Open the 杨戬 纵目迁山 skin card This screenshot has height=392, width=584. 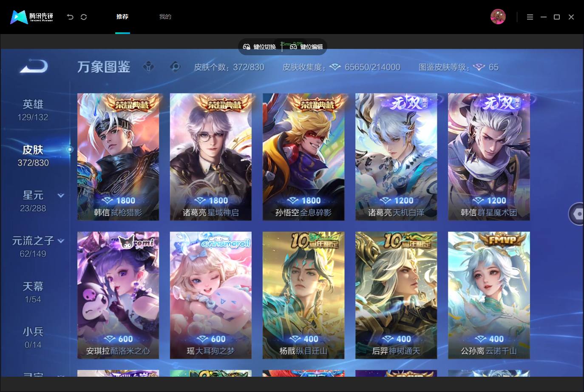pos(303,295)
